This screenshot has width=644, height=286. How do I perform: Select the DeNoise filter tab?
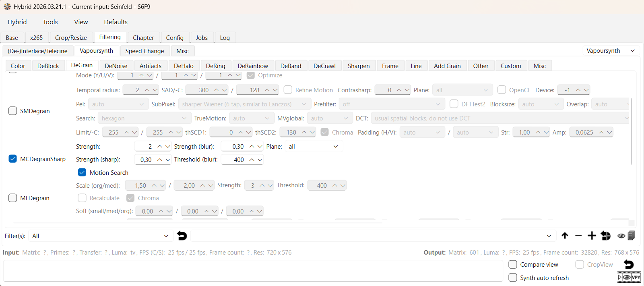click(116, 66)
